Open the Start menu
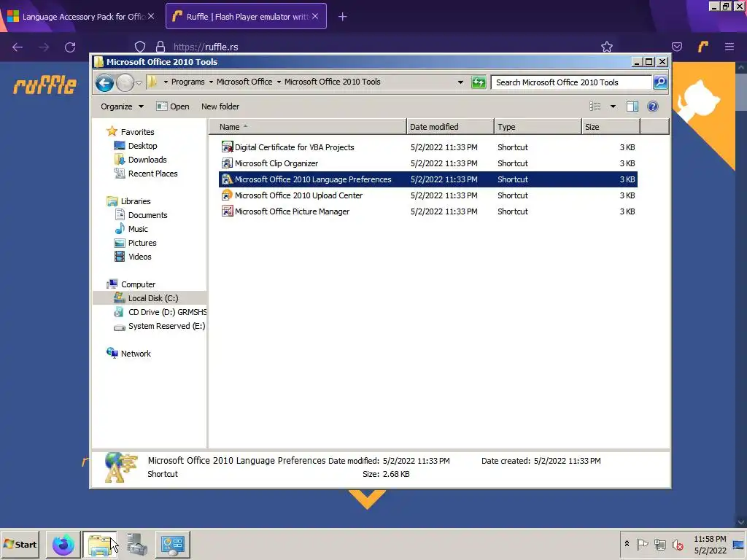 (20, 544)
